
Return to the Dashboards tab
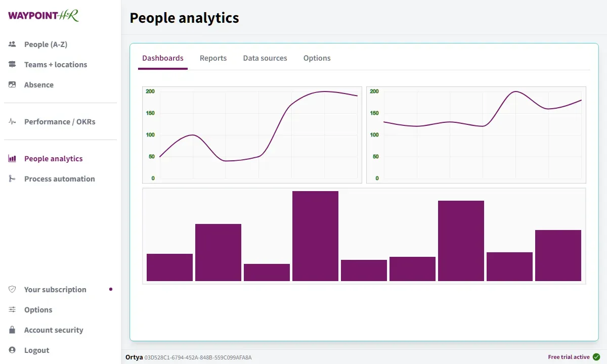tap(162, 58)
